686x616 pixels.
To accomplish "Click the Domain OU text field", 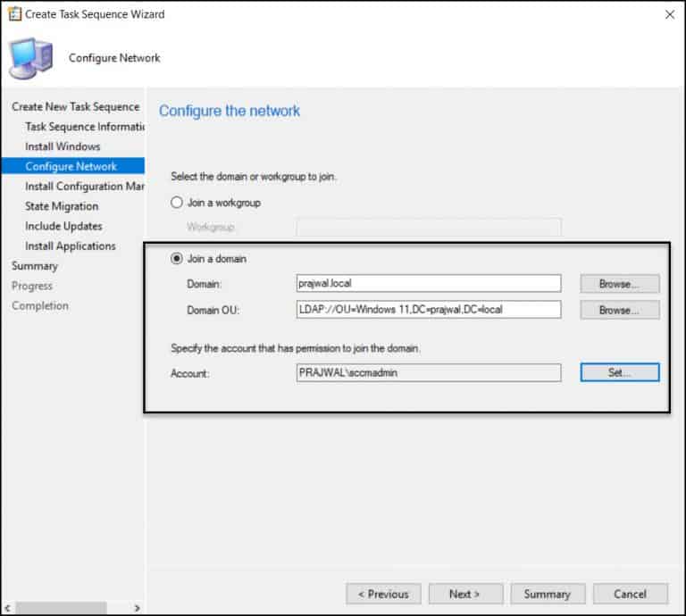I will tap(429, 310).
